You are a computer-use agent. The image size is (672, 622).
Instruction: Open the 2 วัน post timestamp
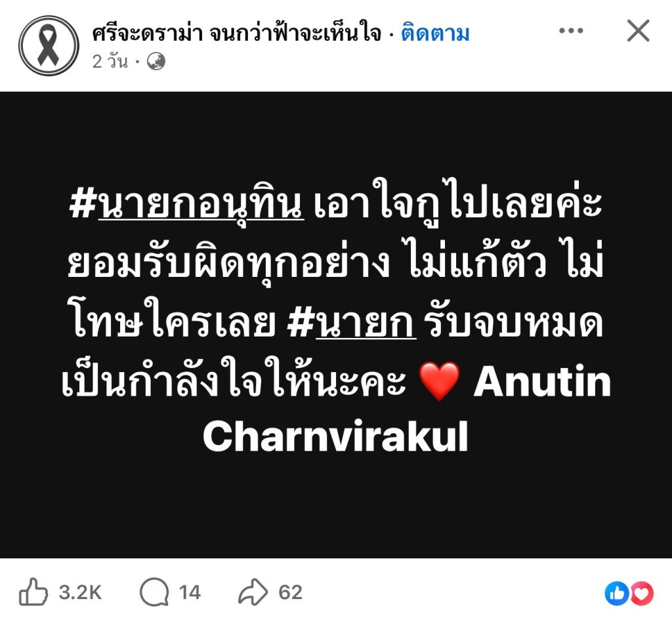(110, 62)
